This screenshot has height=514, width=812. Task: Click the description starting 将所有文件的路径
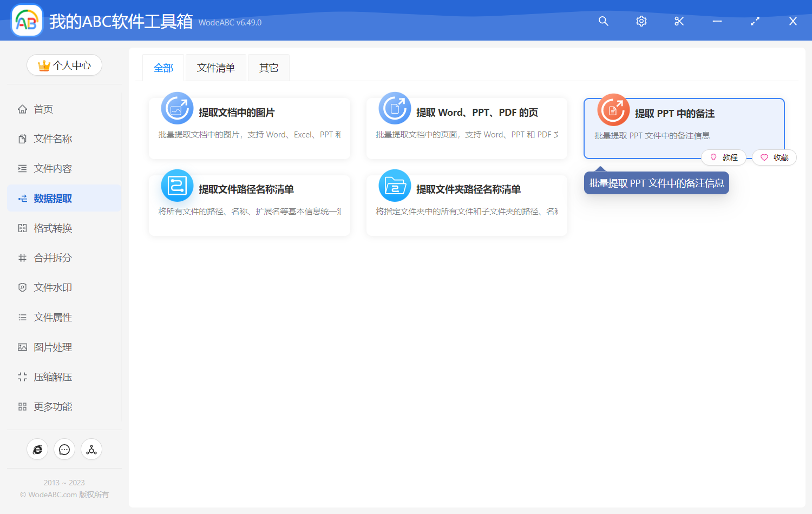(x=250, y=212)
